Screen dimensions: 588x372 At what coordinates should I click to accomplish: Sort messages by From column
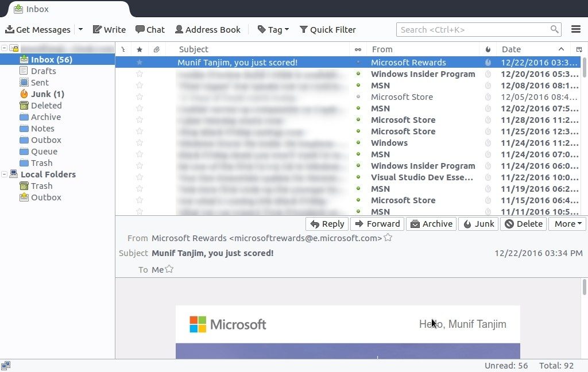coord(423,49)
